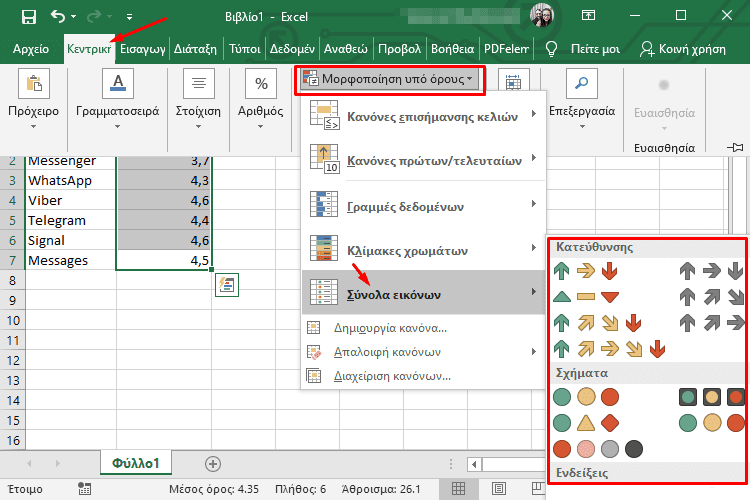Click the Πείτε μου lightbulb search
Viewport: 750px width, 500px height.
tap(583, 49)
